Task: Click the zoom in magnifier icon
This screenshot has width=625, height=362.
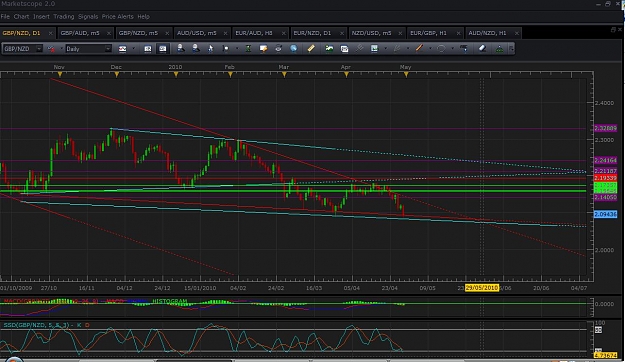Action: pyautogui.click(x=181, y=49)
